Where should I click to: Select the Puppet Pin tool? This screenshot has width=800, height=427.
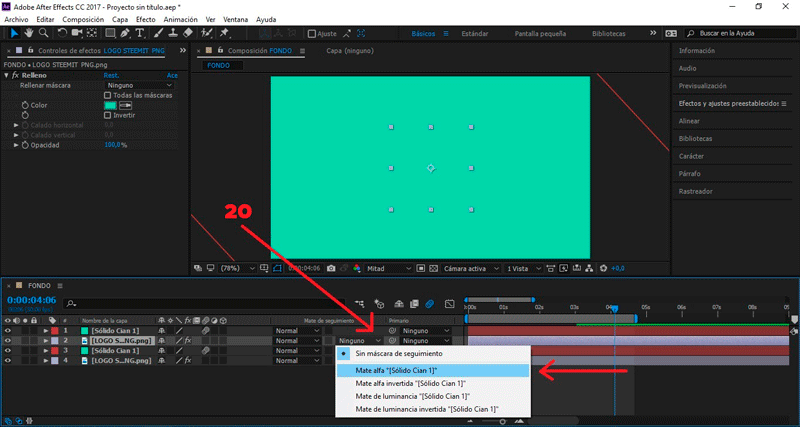click(224, 33)
